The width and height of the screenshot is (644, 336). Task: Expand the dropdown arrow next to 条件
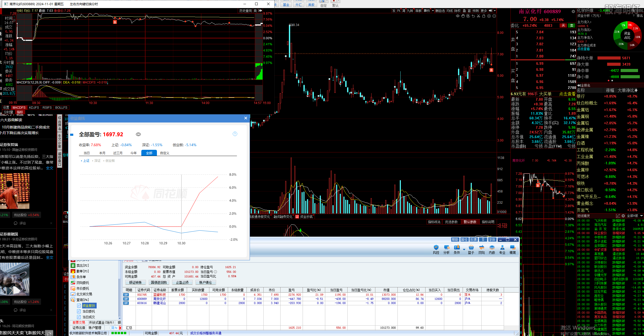pyautogui.click(x=464, y=249)
